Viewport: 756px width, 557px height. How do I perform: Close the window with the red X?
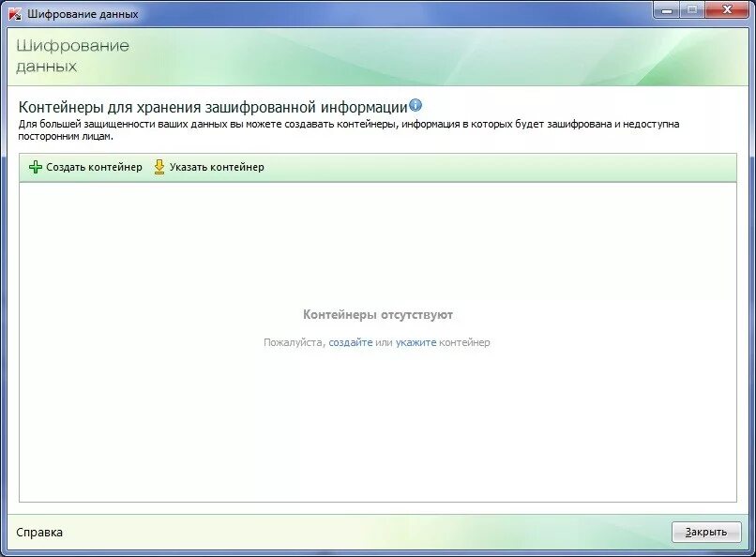pyautogui.click(x=727, y=9)
